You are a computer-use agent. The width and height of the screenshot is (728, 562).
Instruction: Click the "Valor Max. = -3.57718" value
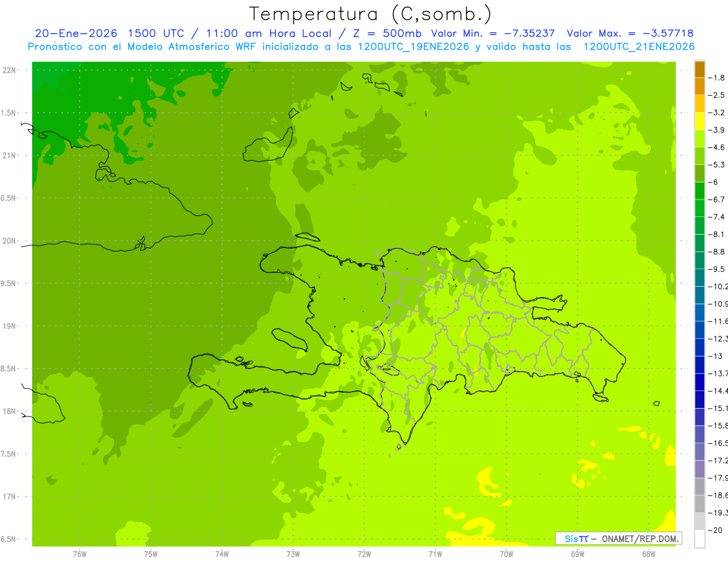coord(630,33)
